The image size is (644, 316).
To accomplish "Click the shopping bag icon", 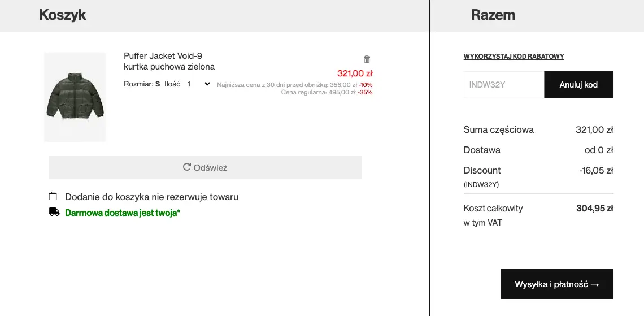I will pos(53,197).
